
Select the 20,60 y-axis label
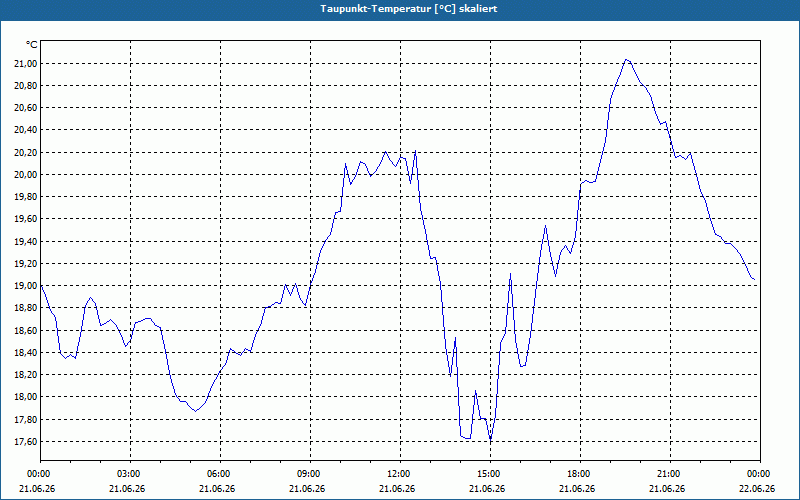[25, 108]
